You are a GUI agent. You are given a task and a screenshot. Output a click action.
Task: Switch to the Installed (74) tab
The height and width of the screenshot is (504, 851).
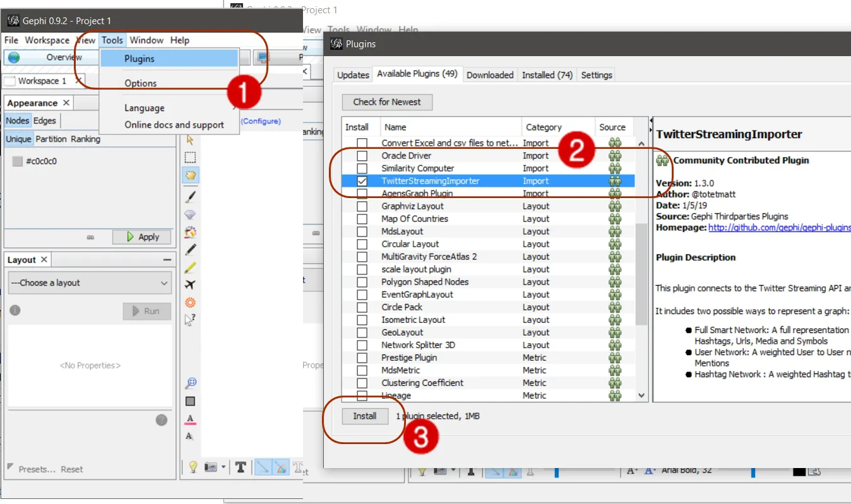547,74
